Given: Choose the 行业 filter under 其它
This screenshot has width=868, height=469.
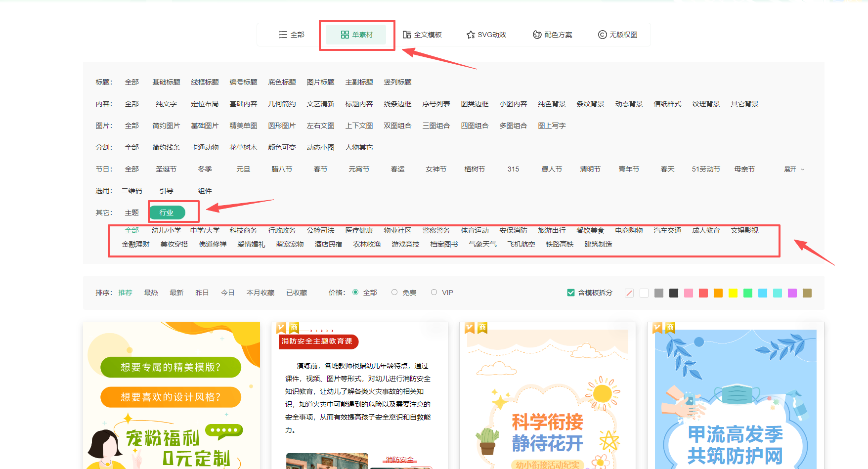Looking at the screenshot, I should pos(167,213).
